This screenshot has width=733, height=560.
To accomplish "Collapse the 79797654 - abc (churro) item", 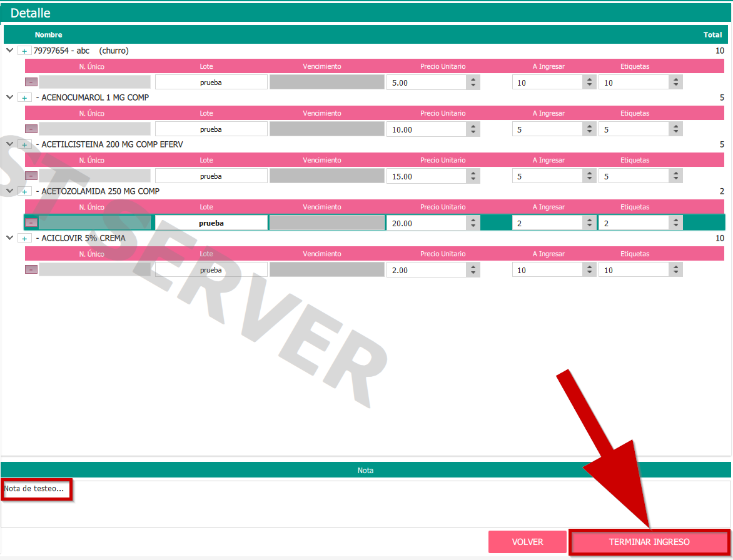I will [x=9, y=51].
